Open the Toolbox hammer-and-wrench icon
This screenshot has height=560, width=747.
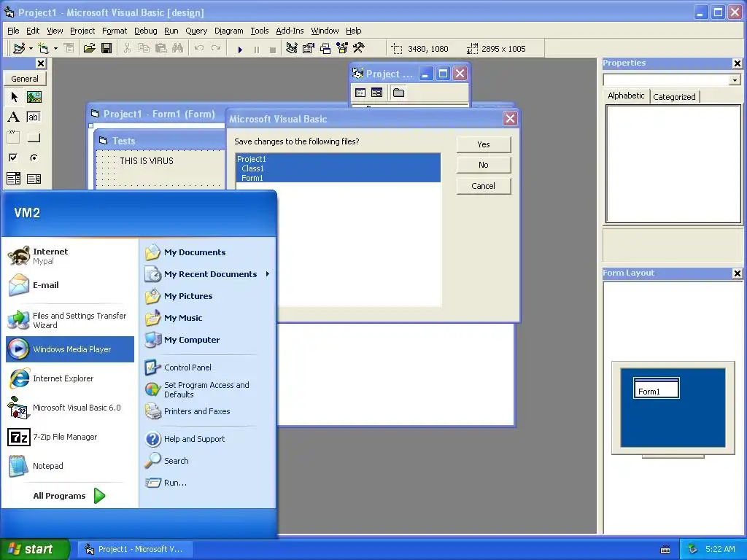359,49
